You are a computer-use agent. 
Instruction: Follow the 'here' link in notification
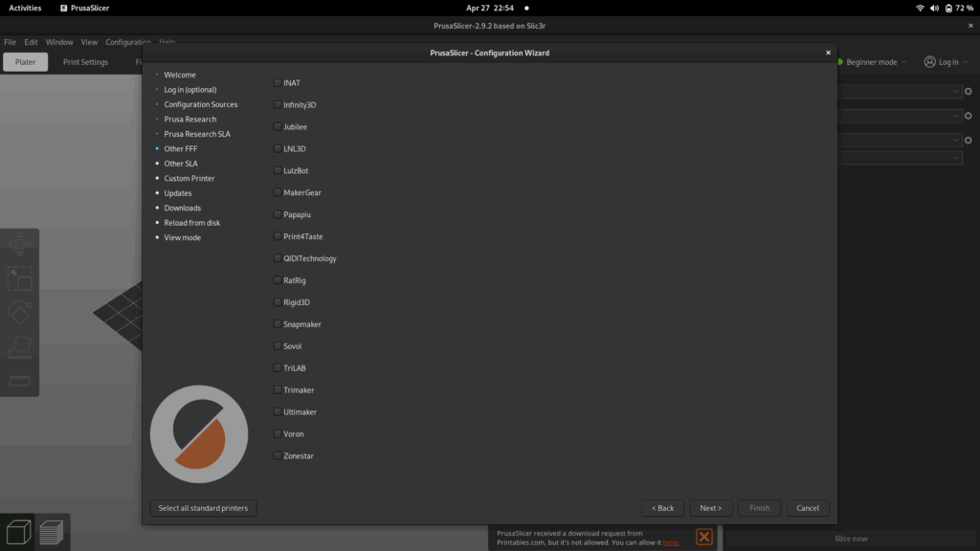[x=671, y=542]
